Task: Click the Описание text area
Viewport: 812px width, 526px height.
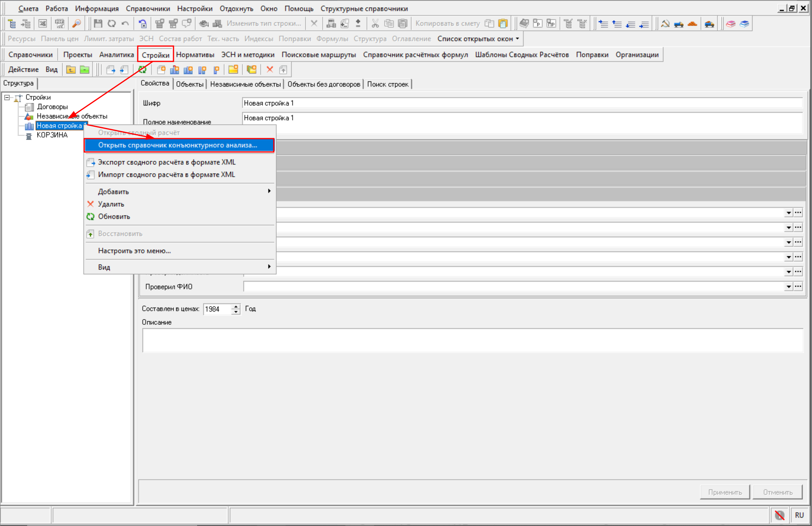Action: [472, 340]
